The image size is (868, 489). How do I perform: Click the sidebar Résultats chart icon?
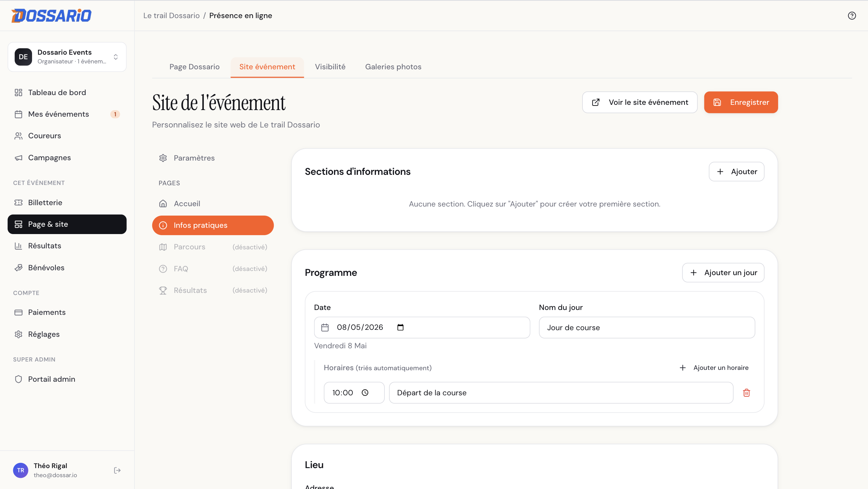coord(18,246)
